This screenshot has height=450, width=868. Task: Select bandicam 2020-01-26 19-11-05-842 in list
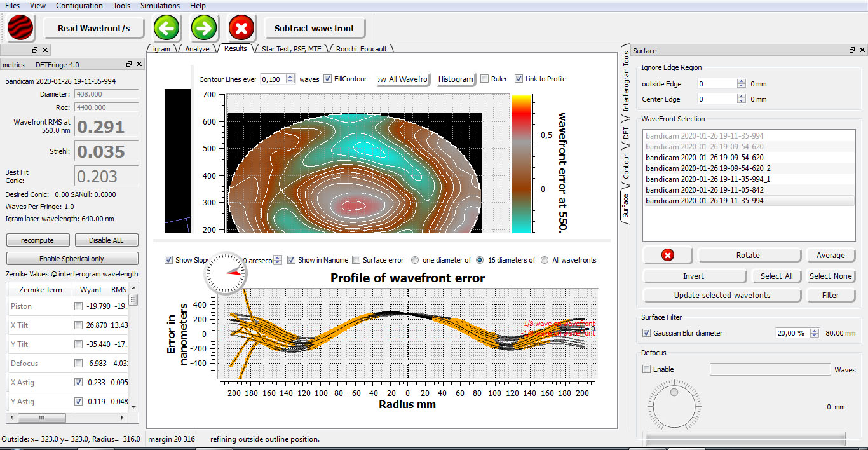[x=704, y=190]
